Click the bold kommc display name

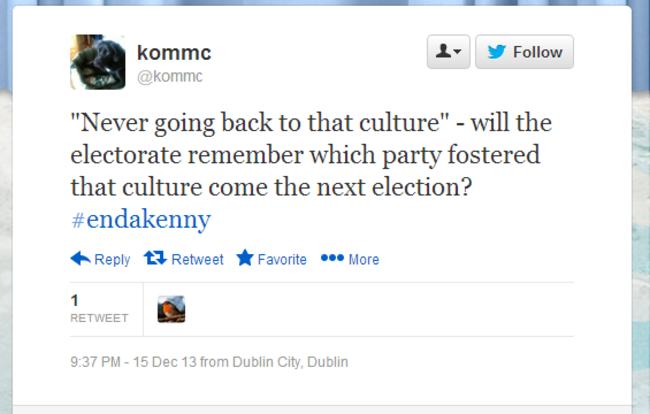coord(173,52)
